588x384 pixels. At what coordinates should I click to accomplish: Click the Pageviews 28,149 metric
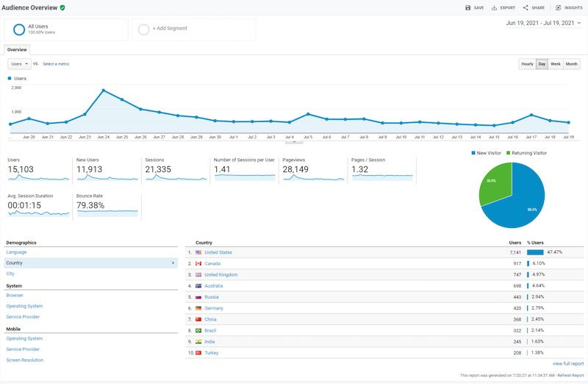coord(314,170)
